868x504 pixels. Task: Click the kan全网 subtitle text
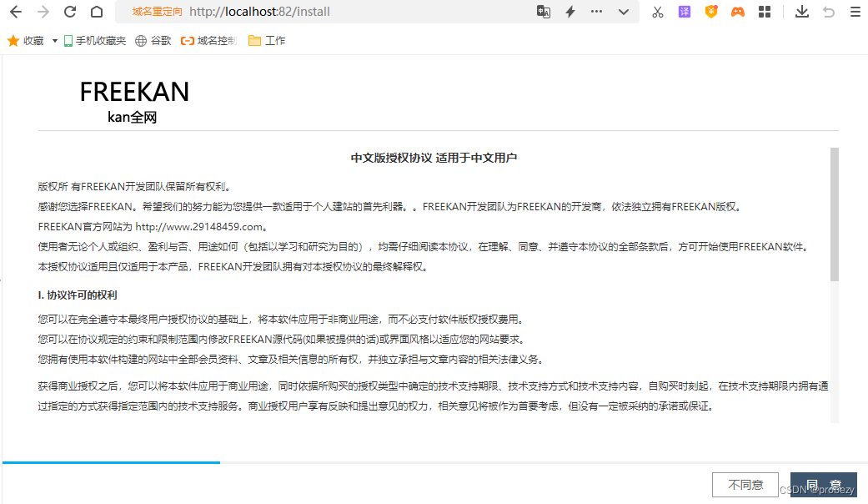133,117
